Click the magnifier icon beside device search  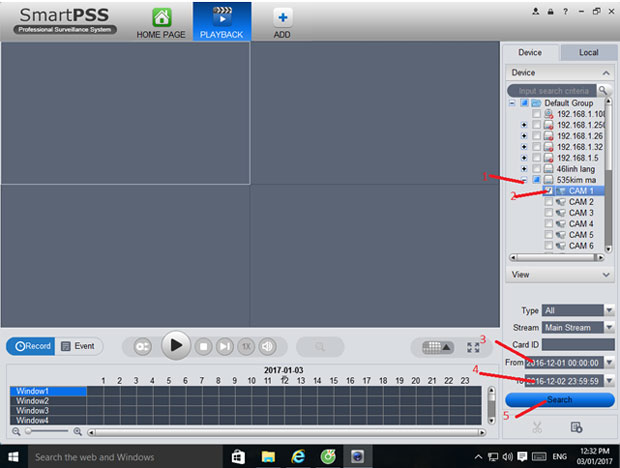(x=602, y=91)
